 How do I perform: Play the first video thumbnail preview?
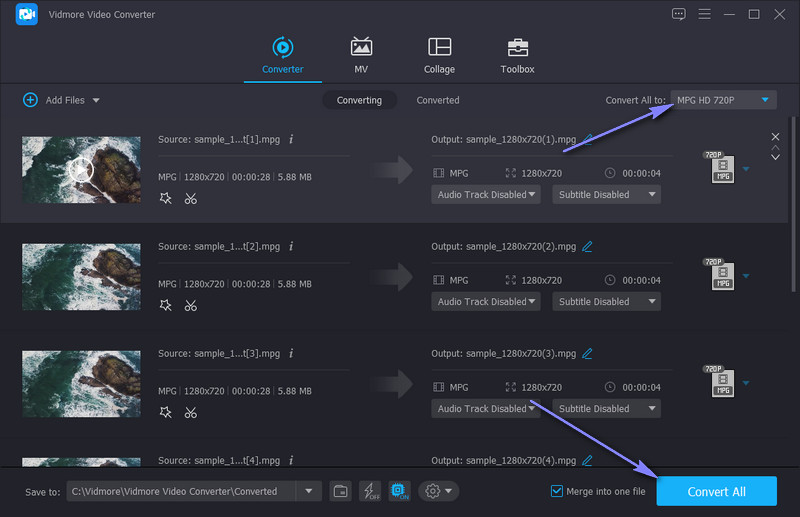[x=81, y=170]
